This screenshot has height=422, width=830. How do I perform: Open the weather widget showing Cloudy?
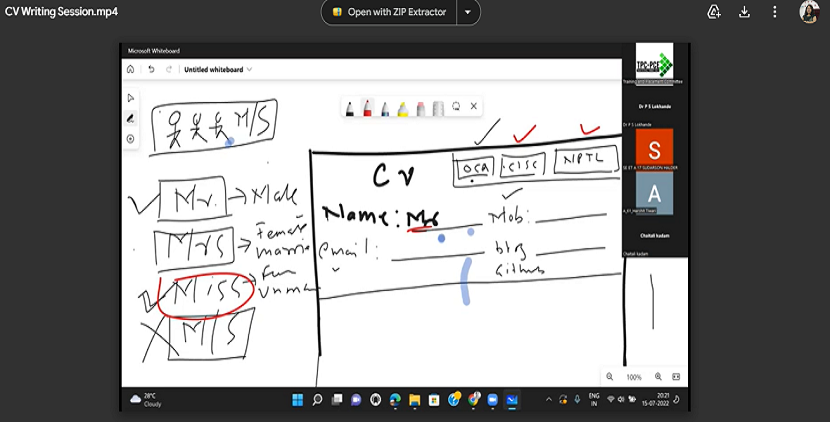tap(146, 400)
